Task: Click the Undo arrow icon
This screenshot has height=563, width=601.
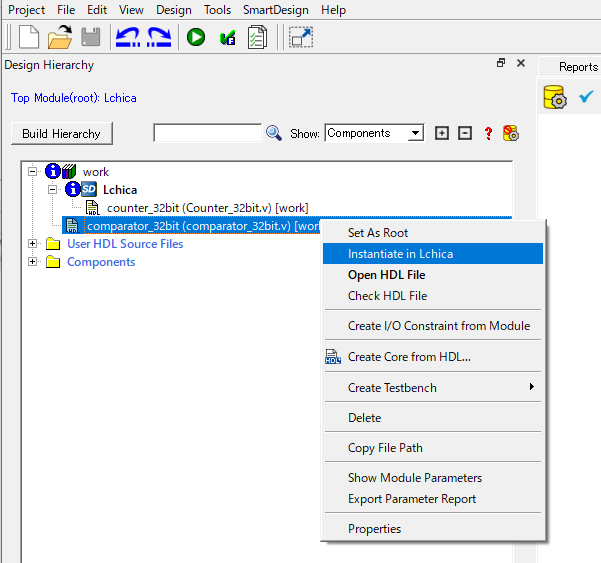Action: tap(127, 38)
